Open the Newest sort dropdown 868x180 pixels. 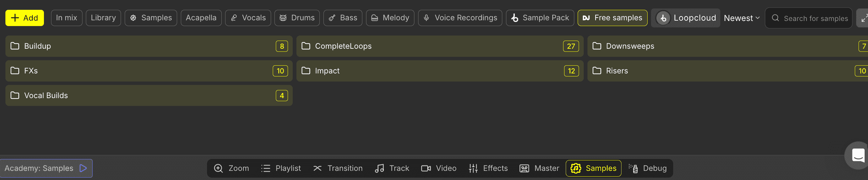click(x=742, y=18)
